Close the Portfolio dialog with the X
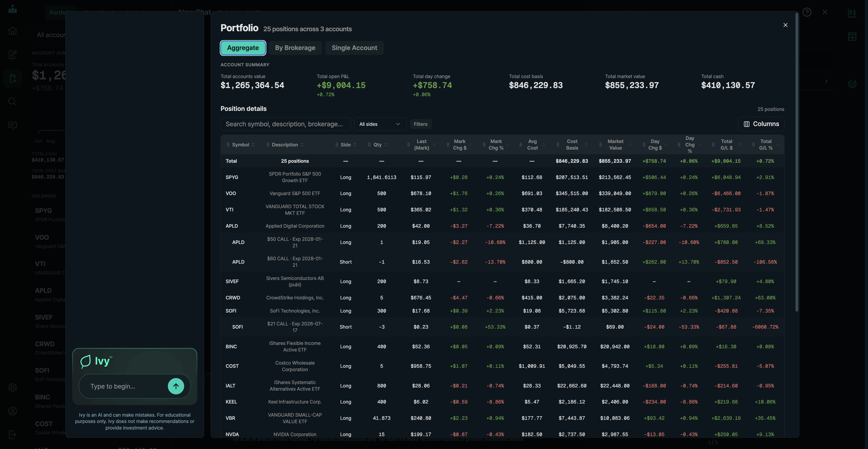The image size is (868, 449). (x=786, y=25)
